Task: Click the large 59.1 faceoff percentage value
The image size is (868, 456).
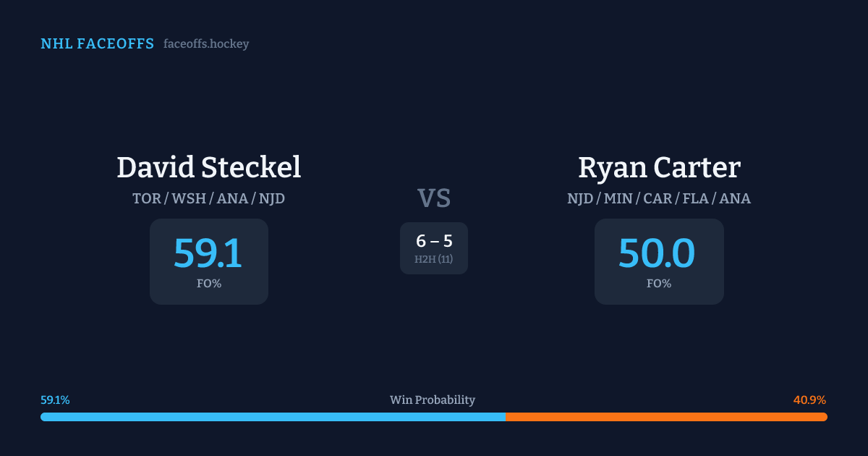Action: pos(208,253)
